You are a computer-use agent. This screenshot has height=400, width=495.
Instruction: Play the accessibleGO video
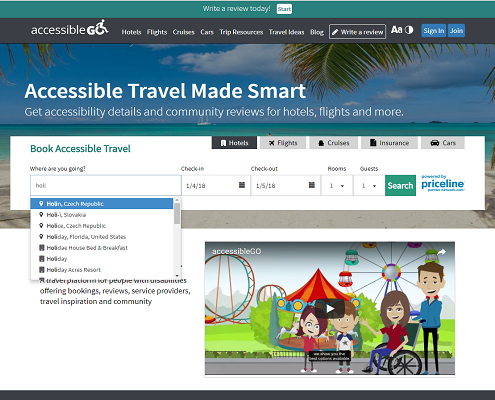coord(330,309)
